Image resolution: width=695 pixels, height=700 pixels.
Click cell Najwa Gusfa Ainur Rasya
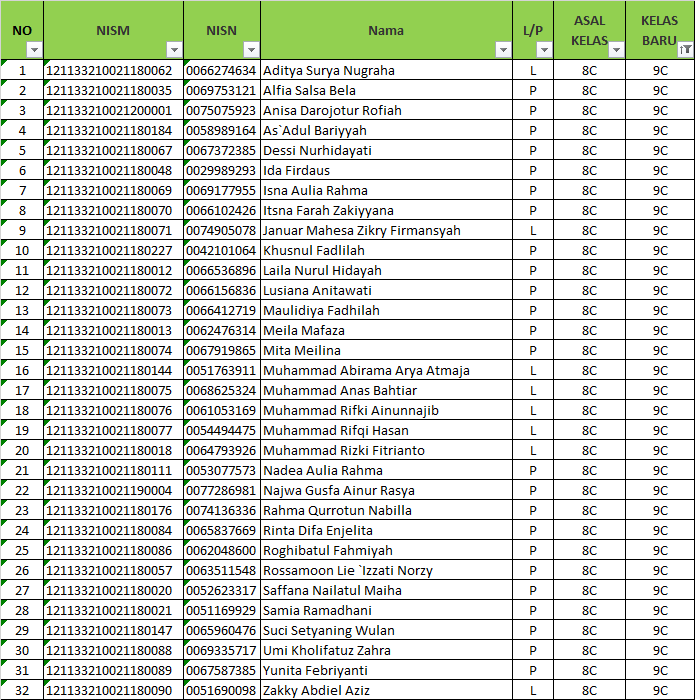coord(386,491)
